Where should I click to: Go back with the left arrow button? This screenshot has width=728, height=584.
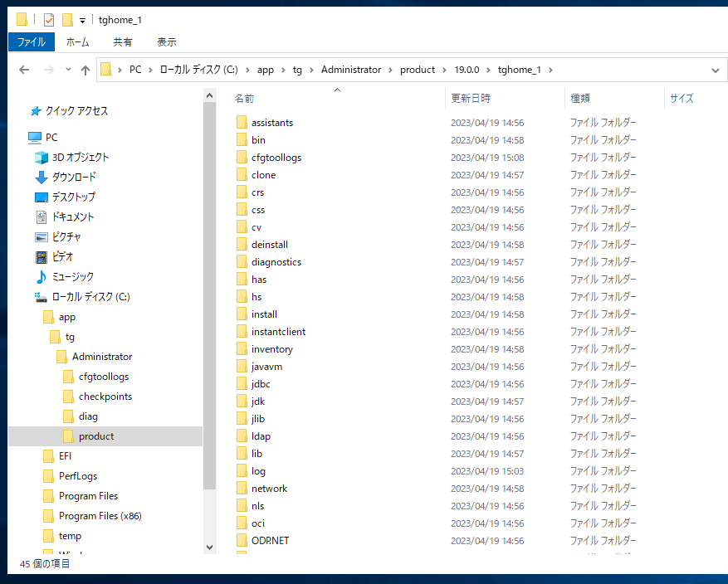coord(24,70)
